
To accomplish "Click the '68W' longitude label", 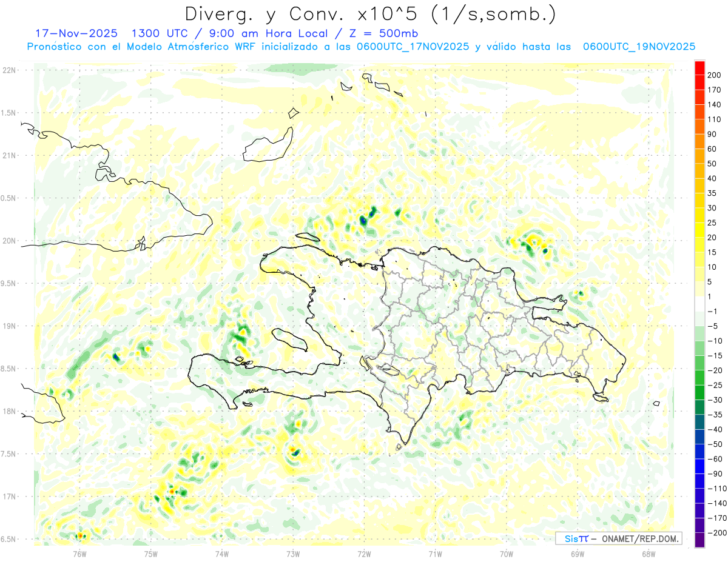I will (649, 554).
